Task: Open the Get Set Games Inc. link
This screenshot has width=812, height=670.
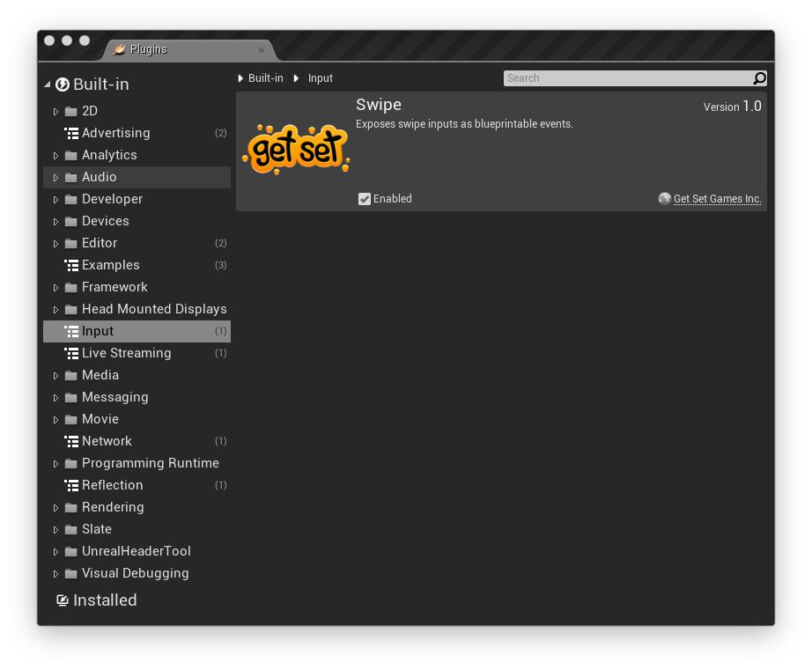Action: coord(717,199)
